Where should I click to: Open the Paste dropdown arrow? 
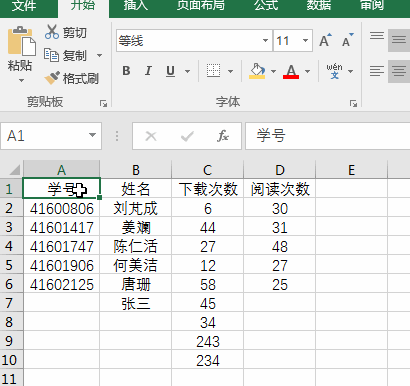tap(21, 80)
